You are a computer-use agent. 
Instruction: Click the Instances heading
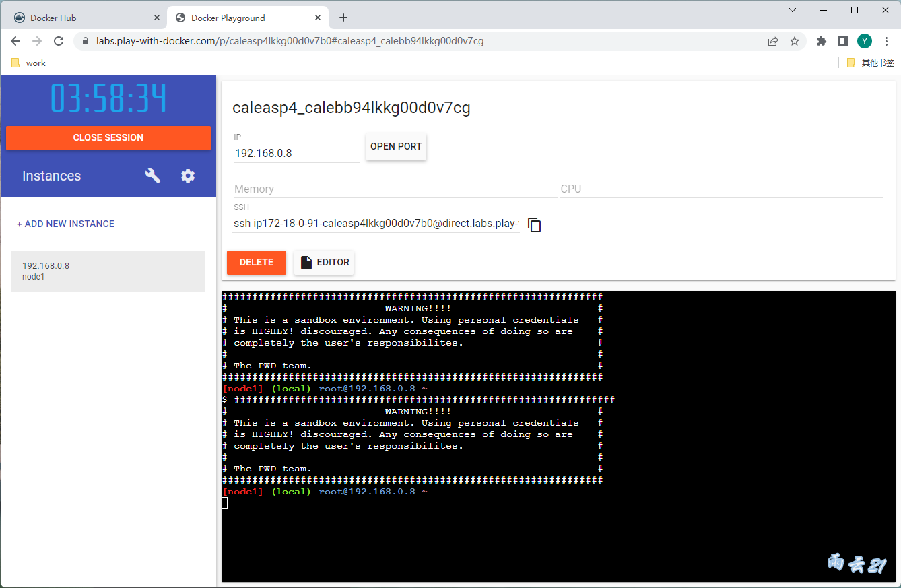pyautogui.click(x=51, y=176)
